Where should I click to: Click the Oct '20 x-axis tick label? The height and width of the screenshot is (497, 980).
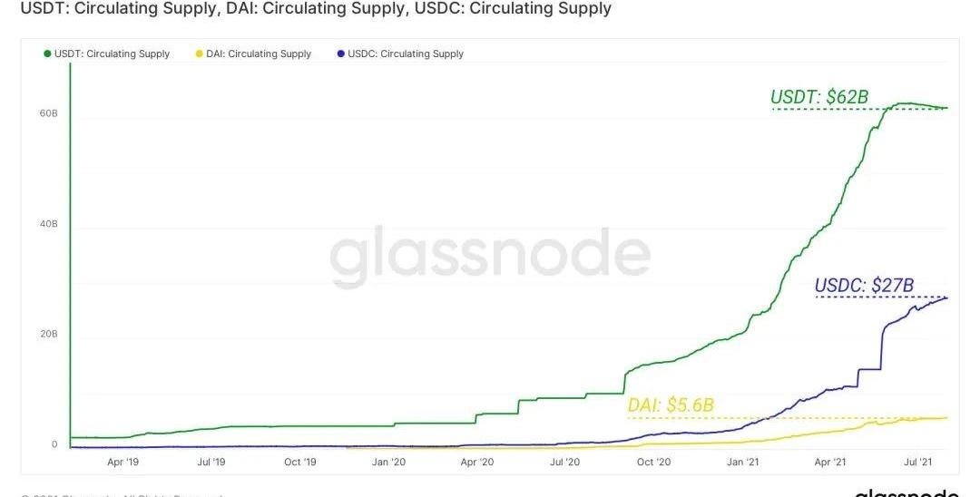point(653,462)
